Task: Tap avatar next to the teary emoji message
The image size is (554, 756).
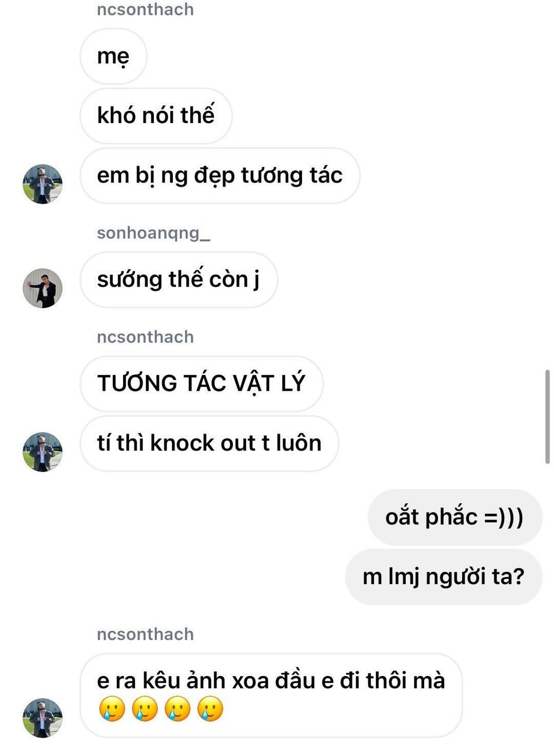Action: [43, 718]
